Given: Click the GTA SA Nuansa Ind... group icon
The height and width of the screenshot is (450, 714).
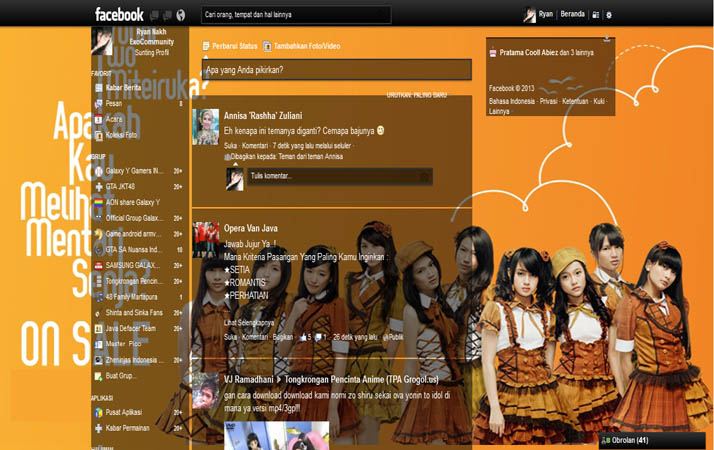Looking at the screenshot, I should [99, 250].
